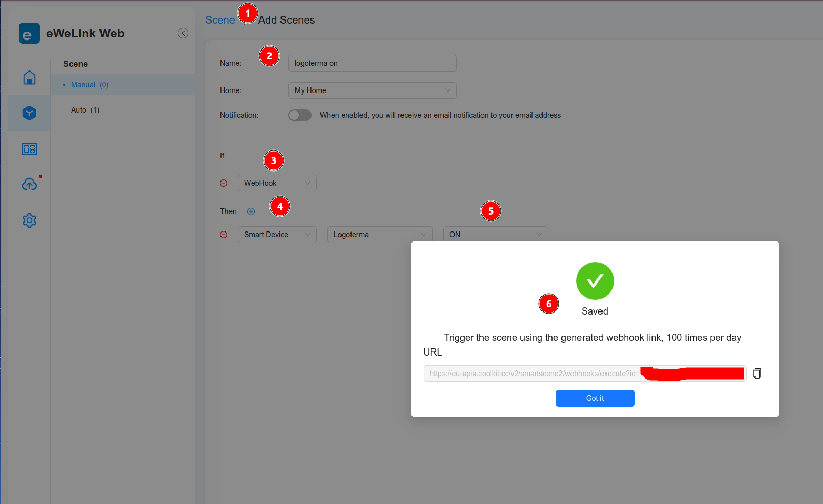
Task: Click the Saved confirmation text
Action: [x=595, y=311]
